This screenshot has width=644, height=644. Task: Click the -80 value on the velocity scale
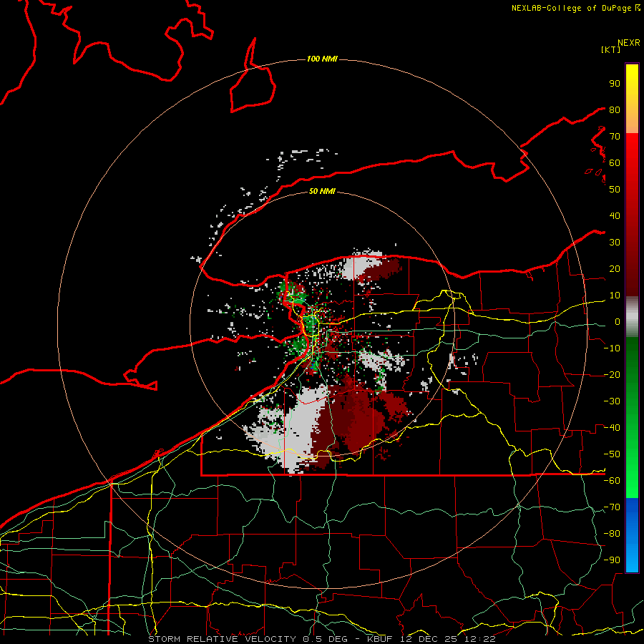tap(612, 534)
